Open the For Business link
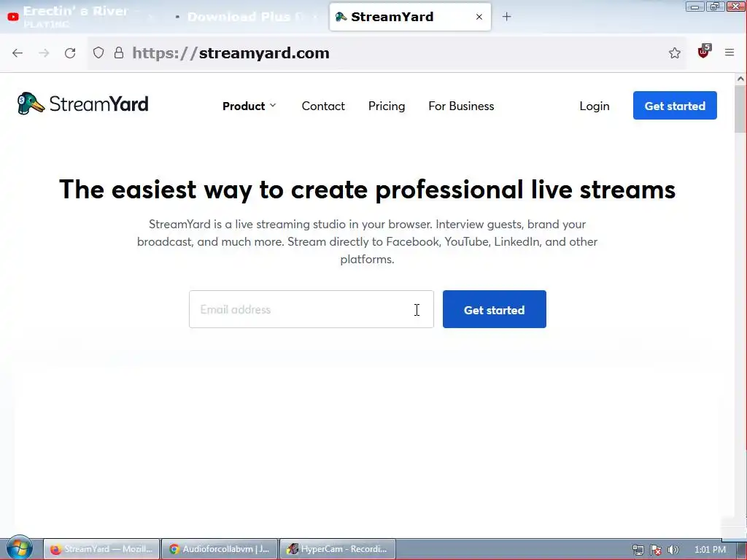This screenshot has width=747, height=560. pos(461,106)
